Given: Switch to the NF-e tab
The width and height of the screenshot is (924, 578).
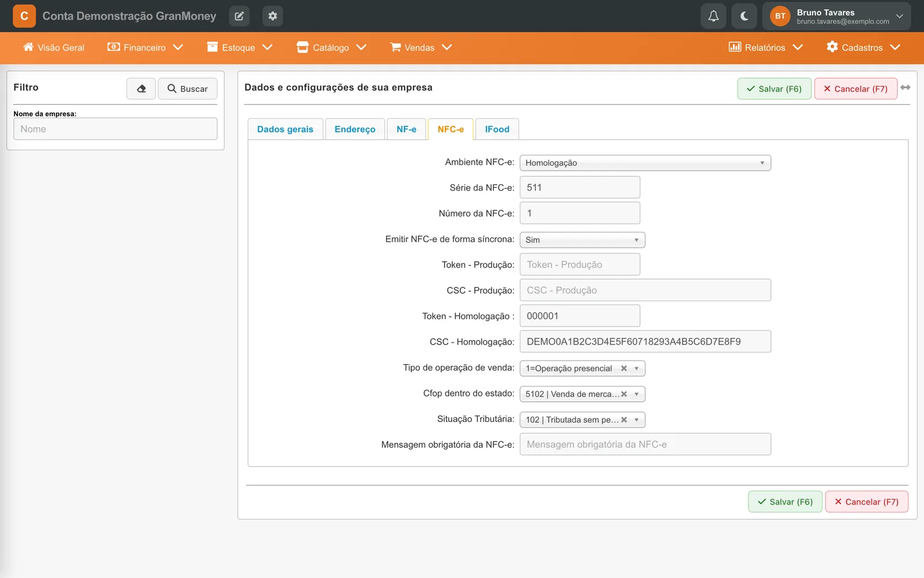Looking at the screenshot, I should tap(407, 129).
